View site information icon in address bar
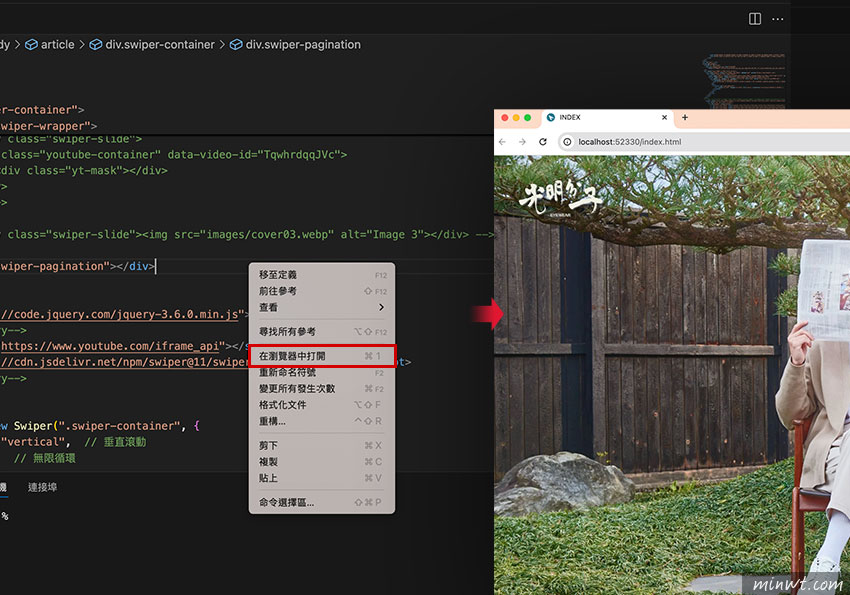850x595 pixels. [567, 142]
